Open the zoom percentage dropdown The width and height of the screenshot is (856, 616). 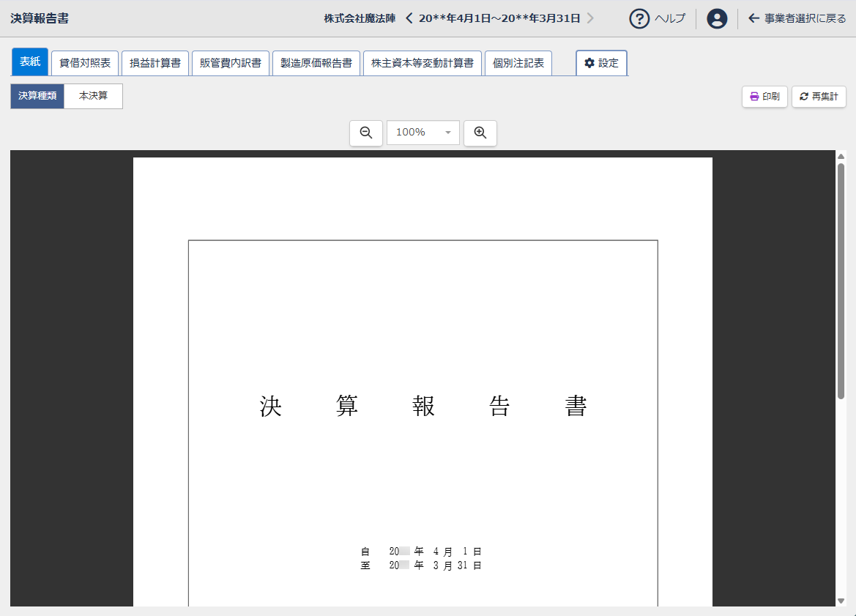click(447, 133)
